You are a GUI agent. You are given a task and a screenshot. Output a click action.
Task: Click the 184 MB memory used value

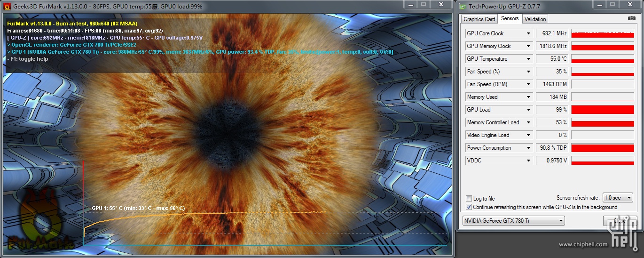point(552,97)
